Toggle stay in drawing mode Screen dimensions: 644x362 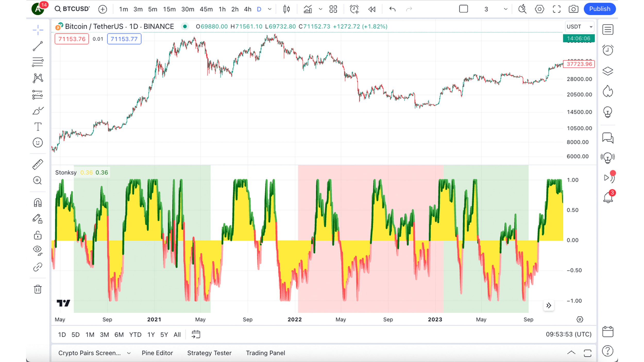pyautogui.click(x=38, y=219)
